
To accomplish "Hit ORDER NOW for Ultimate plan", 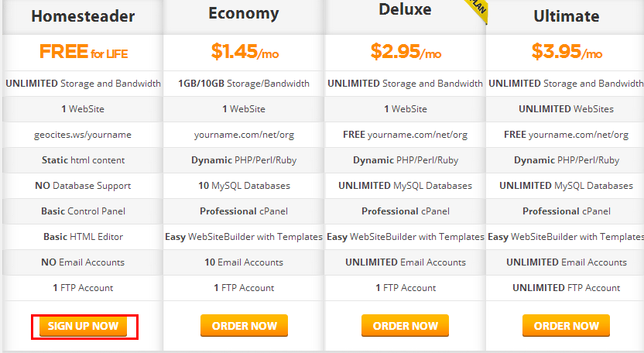I will pos(566,326).
